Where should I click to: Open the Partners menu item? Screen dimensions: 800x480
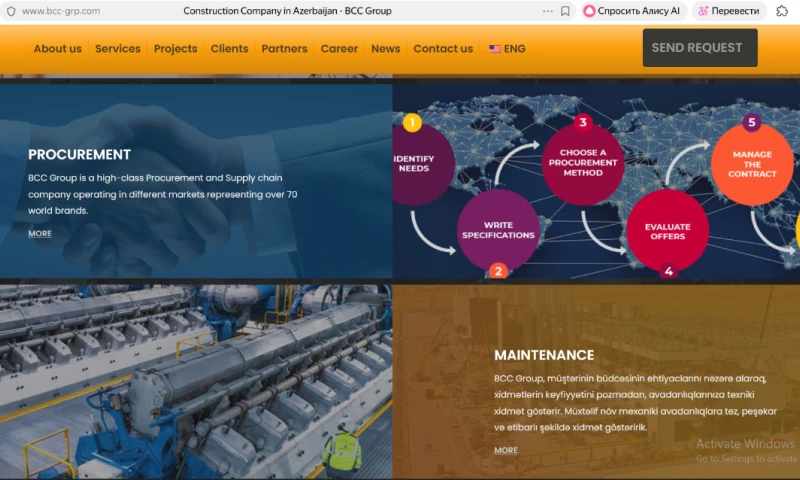pos(285,48)
